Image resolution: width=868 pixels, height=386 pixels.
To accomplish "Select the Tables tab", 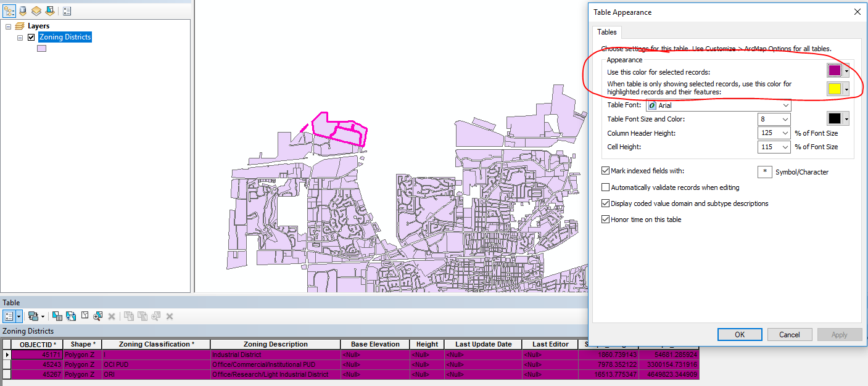I will [607, 32].
